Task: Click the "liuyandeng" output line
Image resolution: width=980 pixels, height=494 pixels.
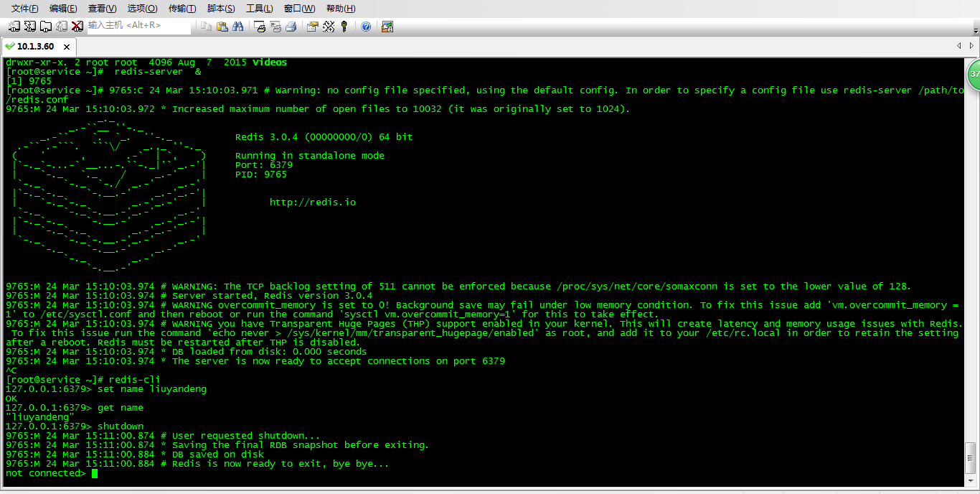Action: pyautogui.click(x=40, y=417)
